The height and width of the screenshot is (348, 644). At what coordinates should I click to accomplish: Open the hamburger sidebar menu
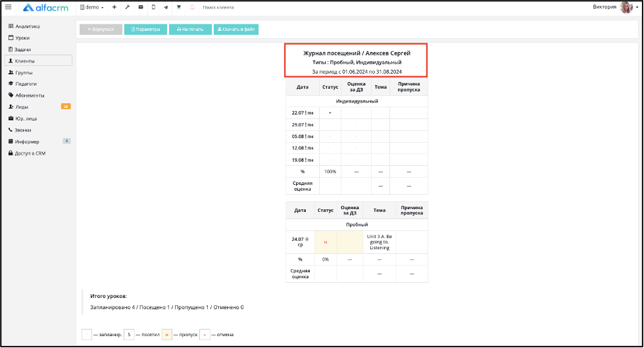8,7
